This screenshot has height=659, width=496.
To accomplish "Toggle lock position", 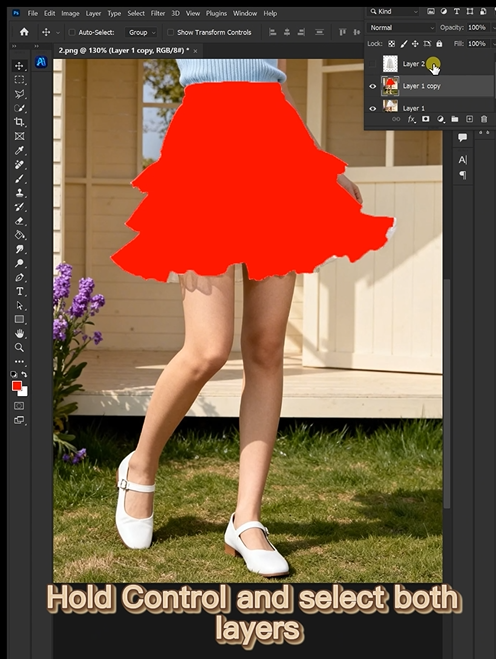I will tap(415, 44).
